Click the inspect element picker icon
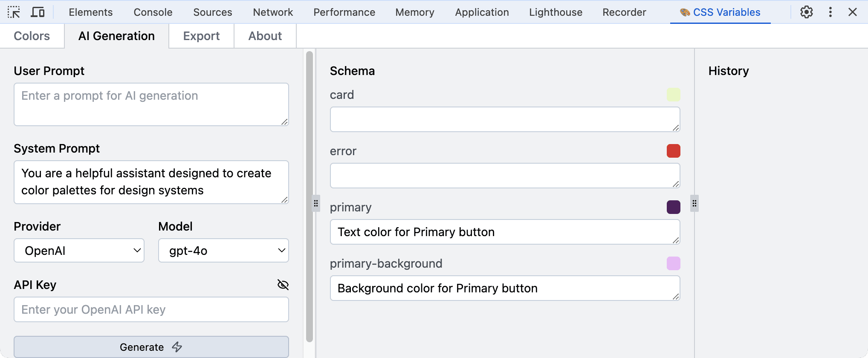This screenshot has height=358, width=868. point(14,12)
